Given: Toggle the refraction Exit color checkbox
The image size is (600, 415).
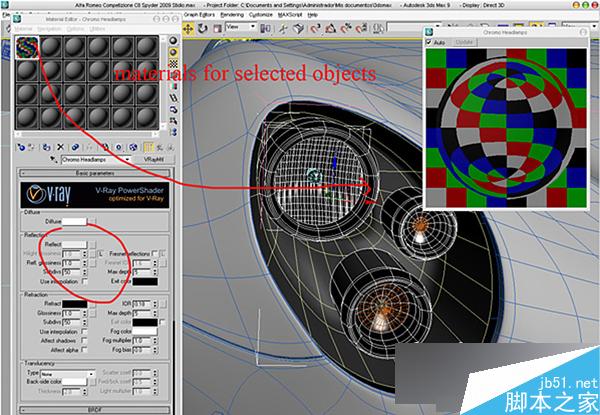Looking at the screenshot, I should pos(162,322).
